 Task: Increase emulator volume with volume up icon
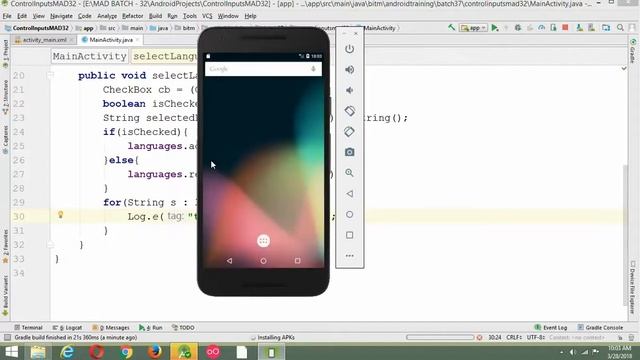coord(349,70)
